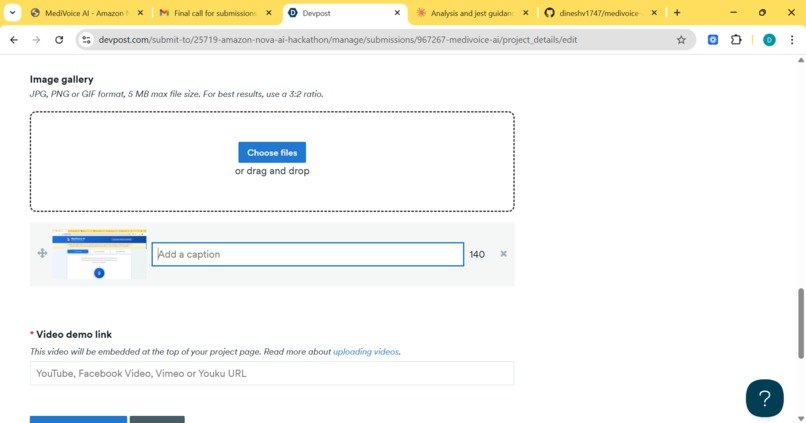Image resolution: width=806 pixels, height=423 pixels.
Task: Close the Final call for submissions tab
Action: (x=269, y=13)
